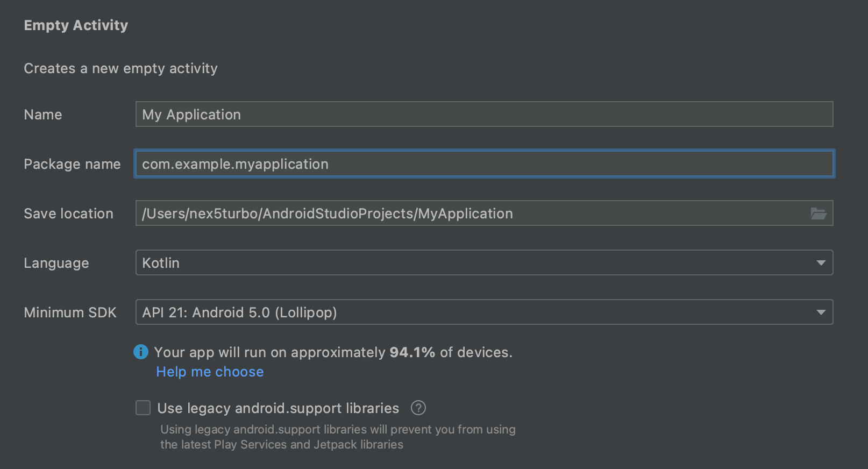Click the blue info icon
The width and height of the screenshot is (868, 469).
click(x=141, y=352)
